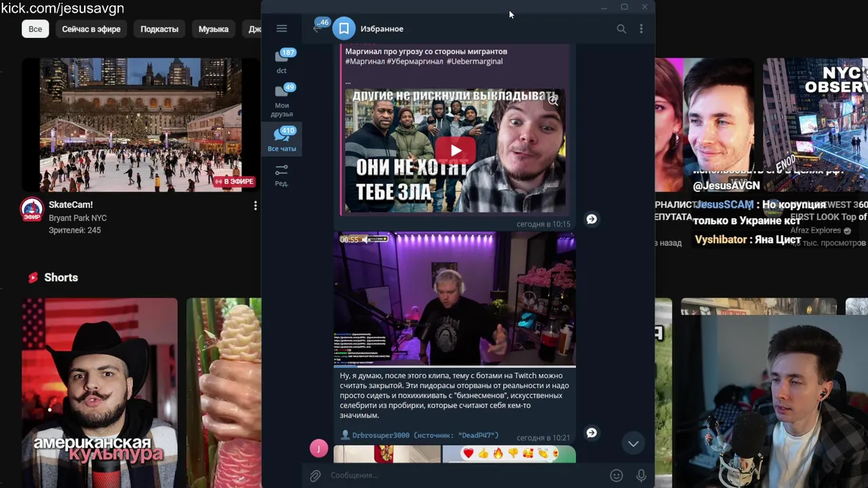Viewport: 868px width, 488px height.
Task: Click the magnifier icon on the video preview
Action: (553, 100)
